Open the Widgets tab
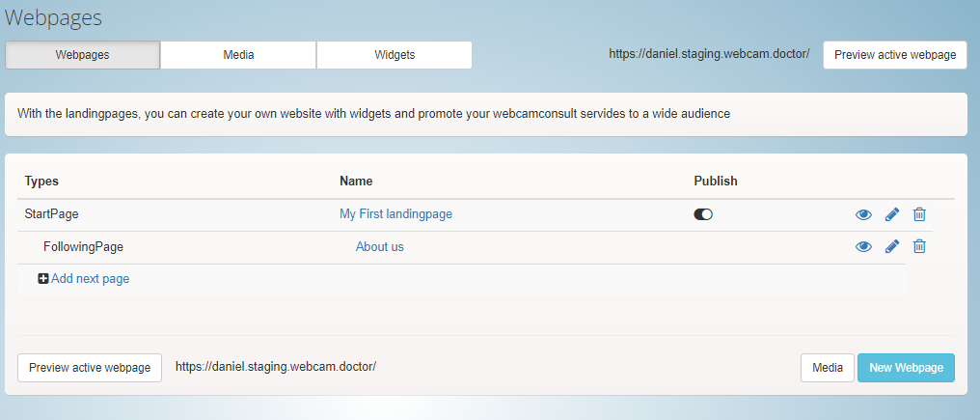Screen dimensions: 980x420 395,55
